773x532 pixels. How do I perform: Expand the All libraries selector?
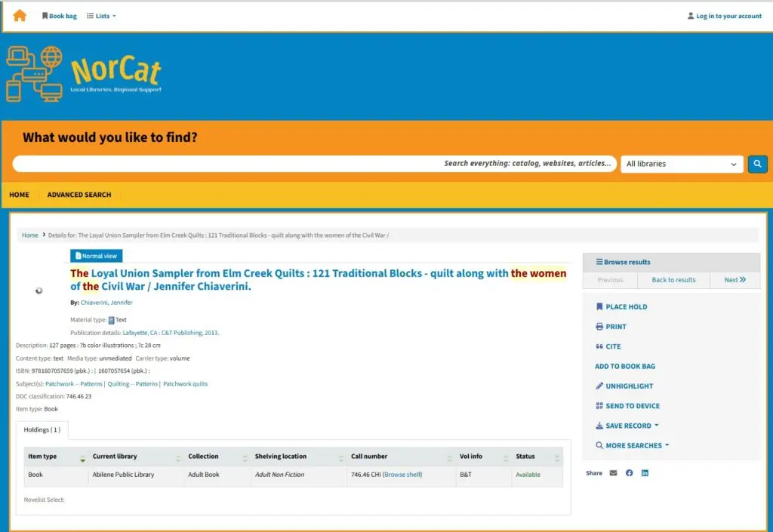[x=682, y=164]
